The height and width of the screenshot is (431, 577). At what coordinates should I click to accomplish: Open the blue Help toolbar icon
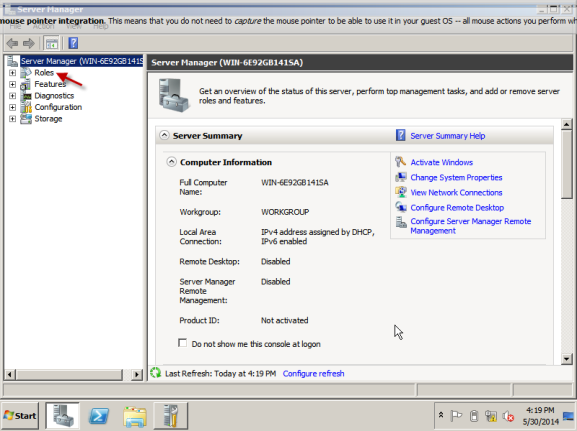tap(73, 43)
